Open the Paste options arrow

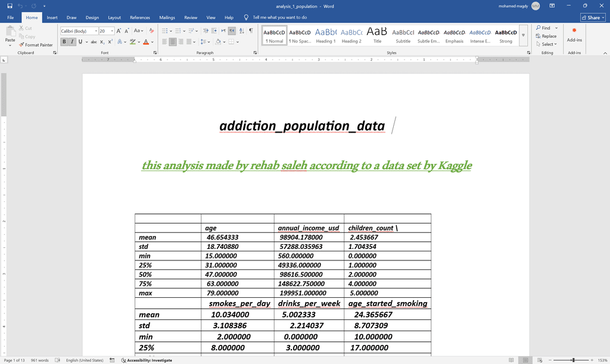point(10,45)
